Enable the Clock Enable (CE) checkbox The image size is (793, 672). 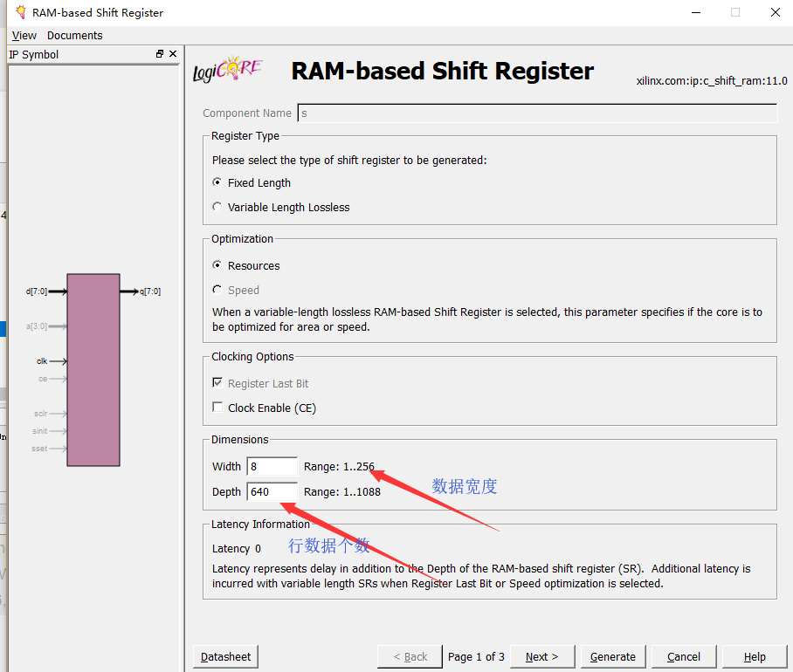pyautogui.click(x=215, y=408)
